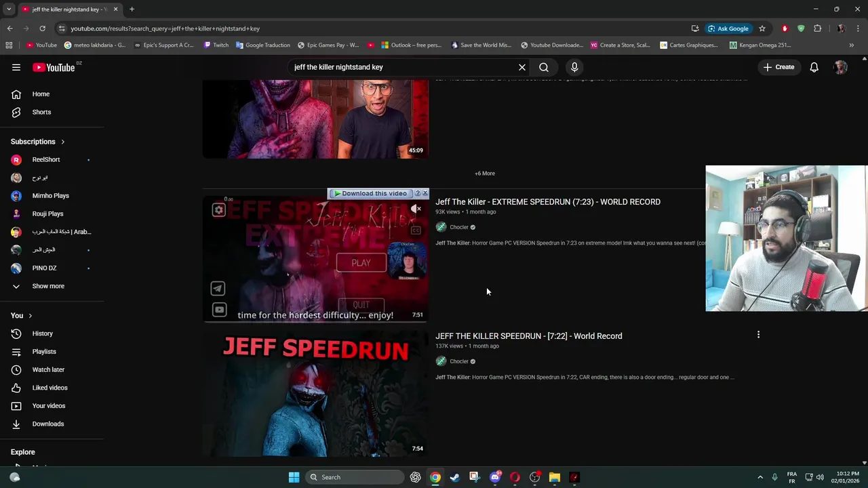
Task: Close the jeff the killer nightstand tab
Action: pos(115,9)
